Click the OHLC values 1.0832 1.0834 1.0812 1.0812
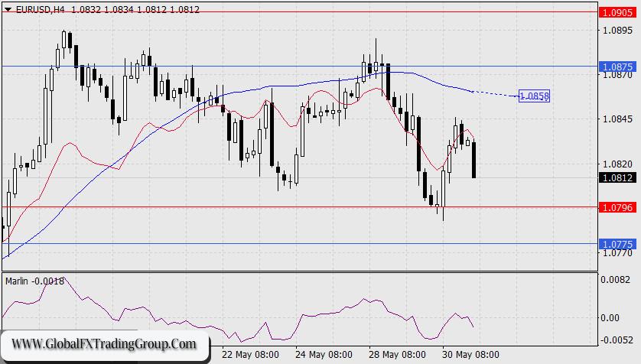Screen dimensions: 641x364 click(135, 9)
